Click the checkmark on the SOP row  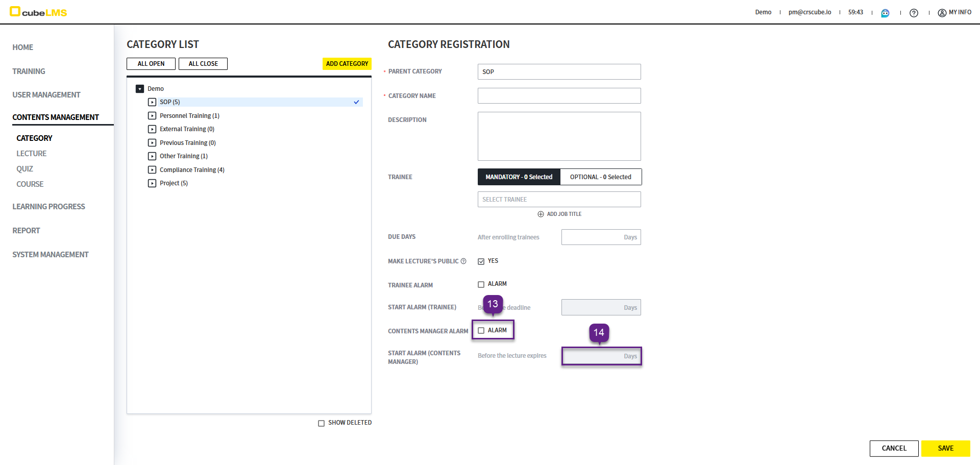point(356,102)
